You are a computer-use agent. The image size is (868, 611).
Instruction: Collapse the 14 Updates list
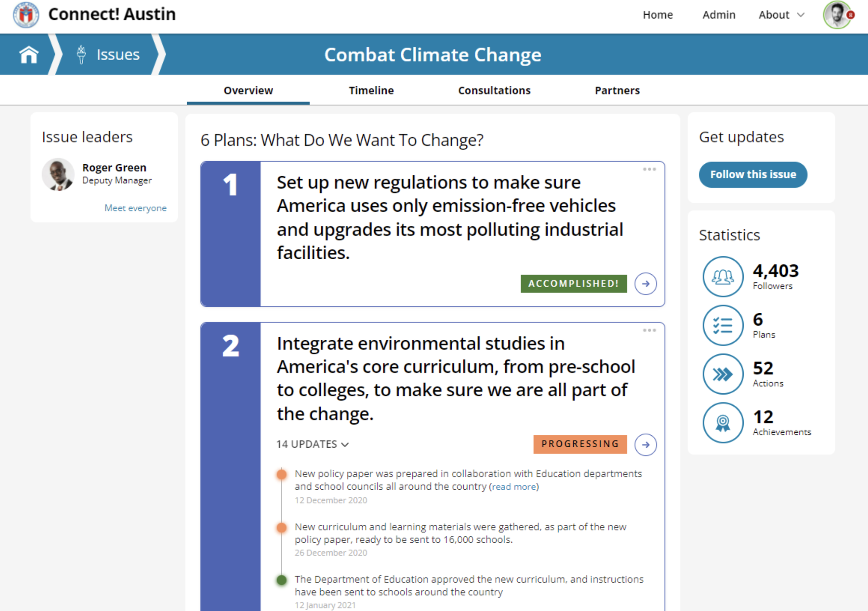click(x=312, y=444)
